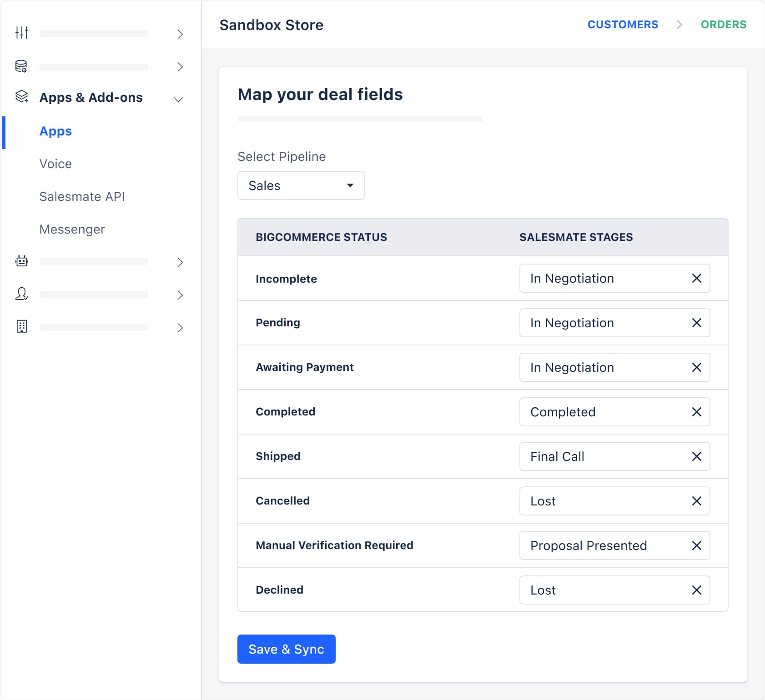Remove Proposal Presented from Manual Verification Required

pyautogui.click(x=696, y=545)
